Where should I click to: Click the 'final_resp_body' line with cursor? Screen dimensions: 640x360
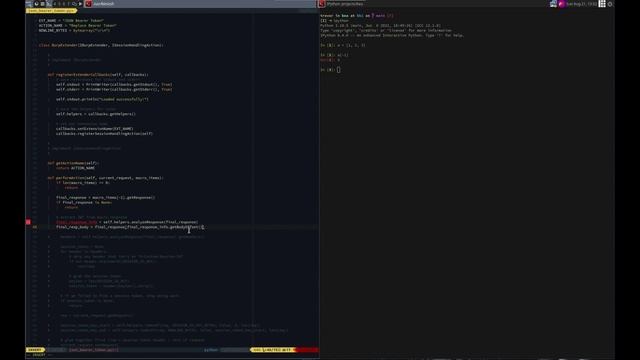130,227
